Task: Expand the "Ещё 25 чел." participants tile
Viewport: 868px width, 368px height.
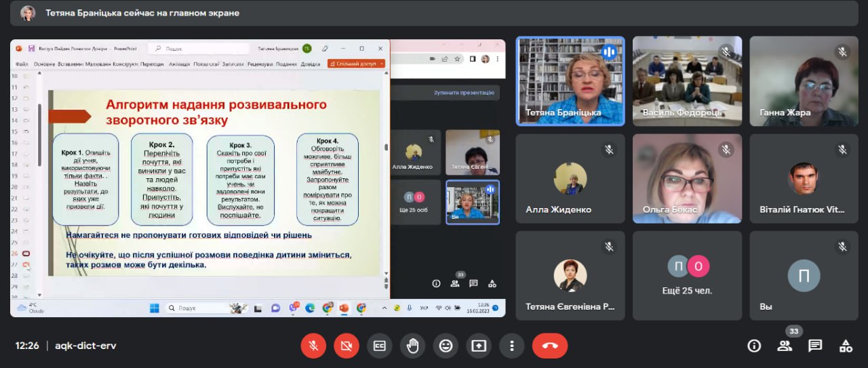Action: [687, 275]
